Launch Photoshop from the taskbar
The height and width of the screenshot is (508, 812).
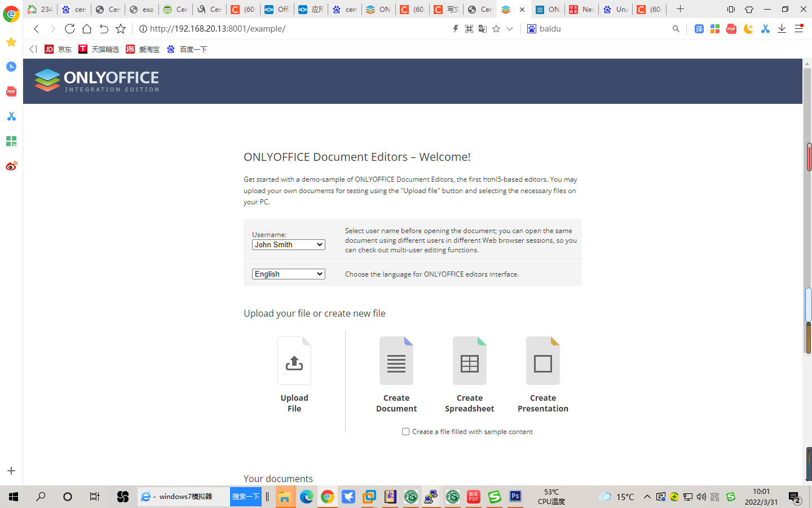tap(515, 497)
